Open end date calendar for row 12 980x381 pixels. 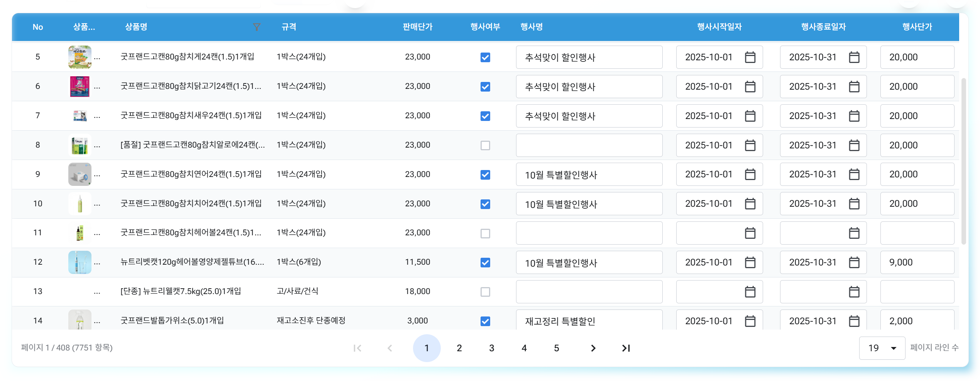tap(854, 262)
